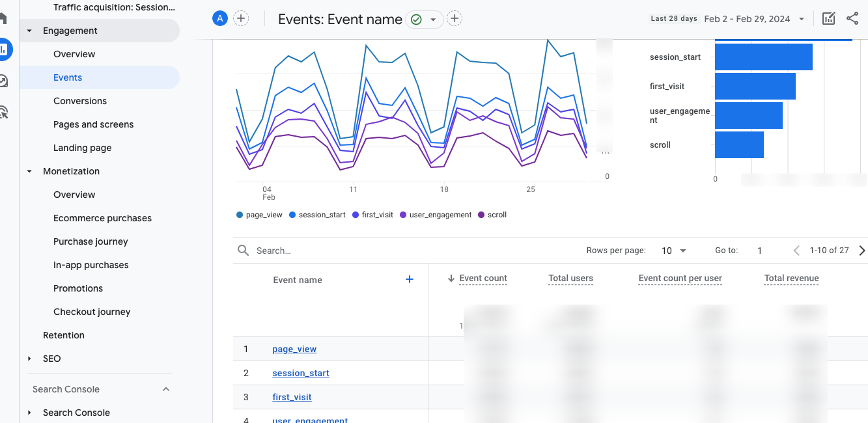Screen dimensions: 868x423
Task: Open the Landing page report
Action: click(82, 148)
